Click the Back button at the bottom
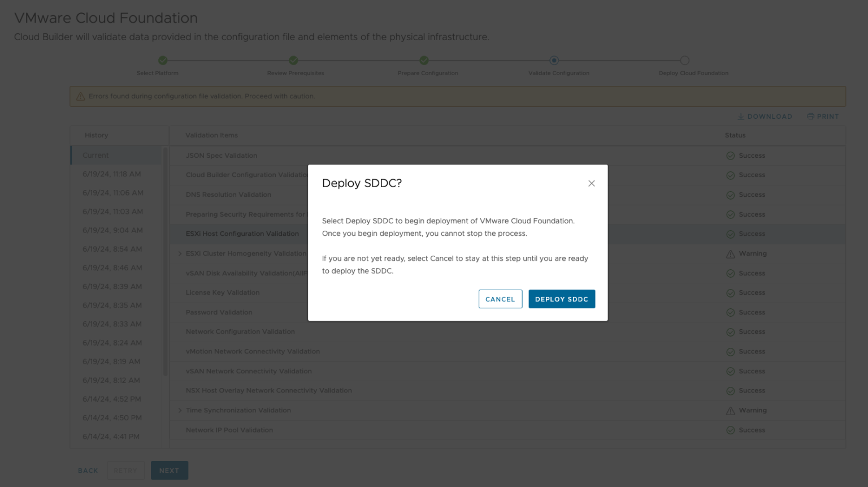Screen dimensions: 868x487 click(88, 470)
